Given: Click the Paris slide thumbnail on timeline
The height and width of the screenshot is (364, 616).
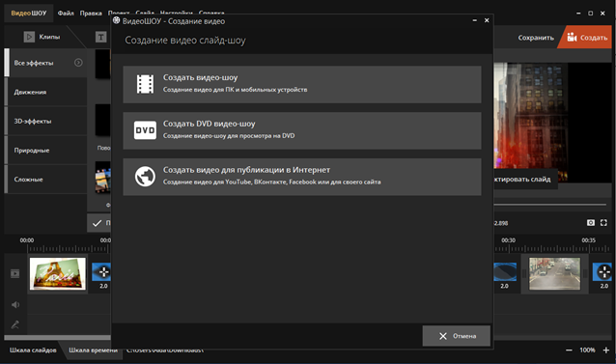Looking at the screenshot, I should coord(58,273).
